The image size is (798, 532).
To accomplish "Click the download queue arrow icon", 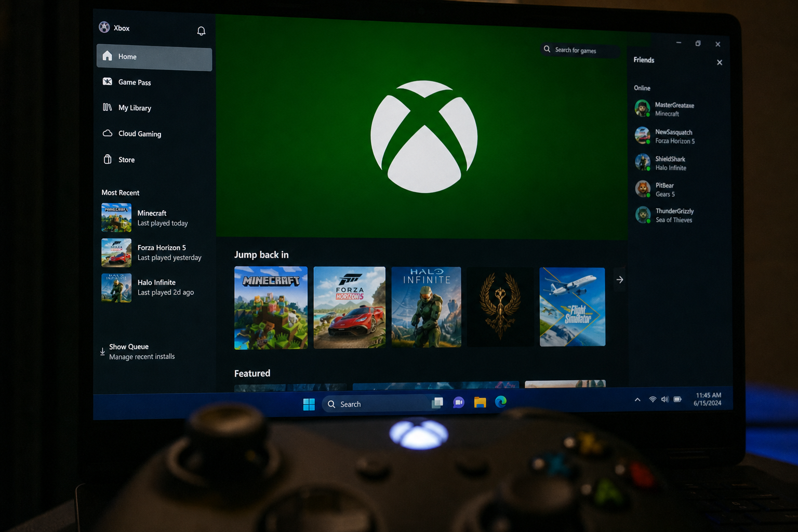I will pyautogui.click(x=102, y=352).
